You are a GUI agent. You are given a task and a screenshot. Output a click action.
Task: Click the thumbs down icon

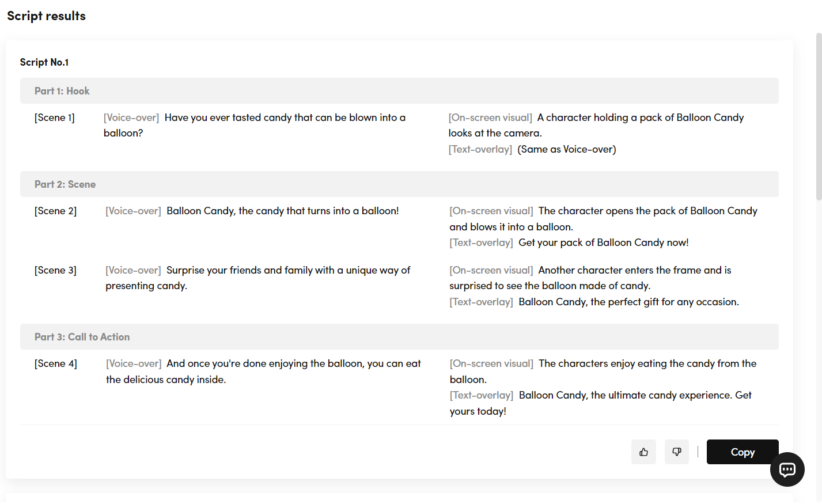click(677, 452)
